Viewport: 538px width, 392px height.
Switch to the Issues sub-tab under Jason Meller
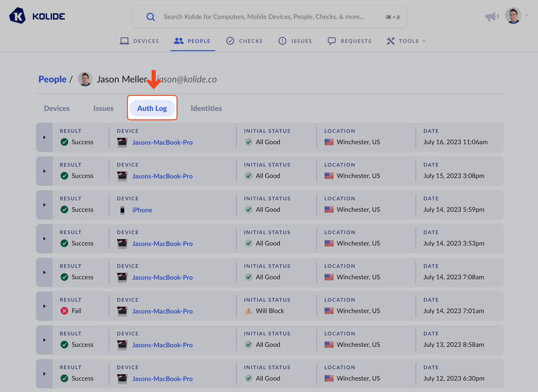pyautogui.click(x=103, y=108)
